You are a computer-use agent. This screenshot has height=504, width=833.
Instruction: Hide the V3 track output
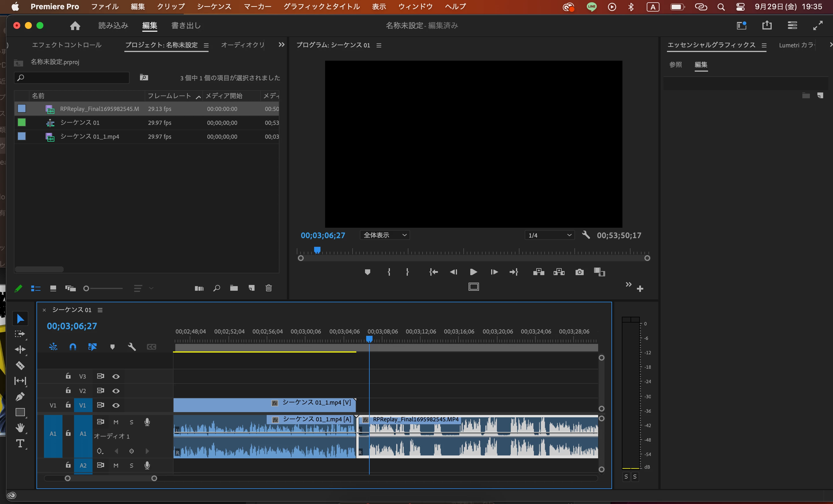[116, 376]
